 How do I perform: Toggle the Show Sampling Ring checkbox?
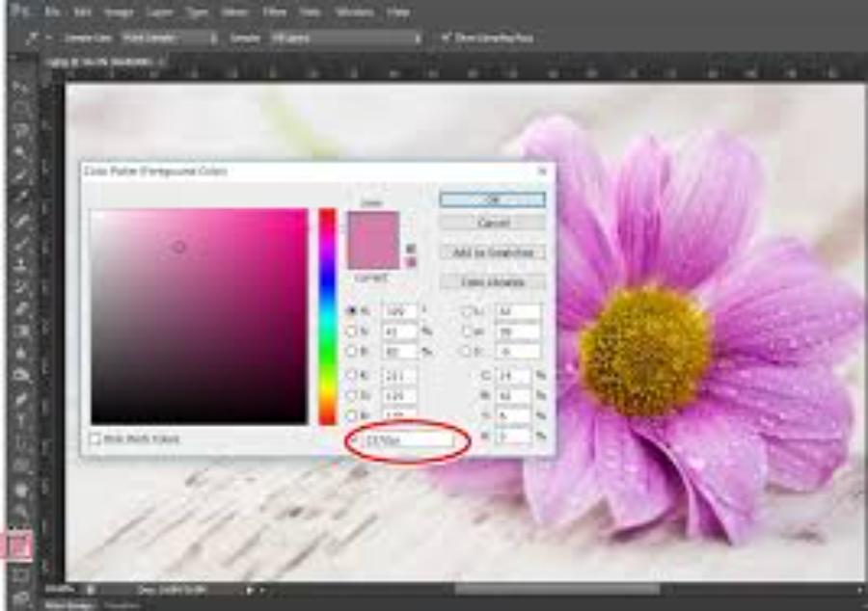[447, 38]
